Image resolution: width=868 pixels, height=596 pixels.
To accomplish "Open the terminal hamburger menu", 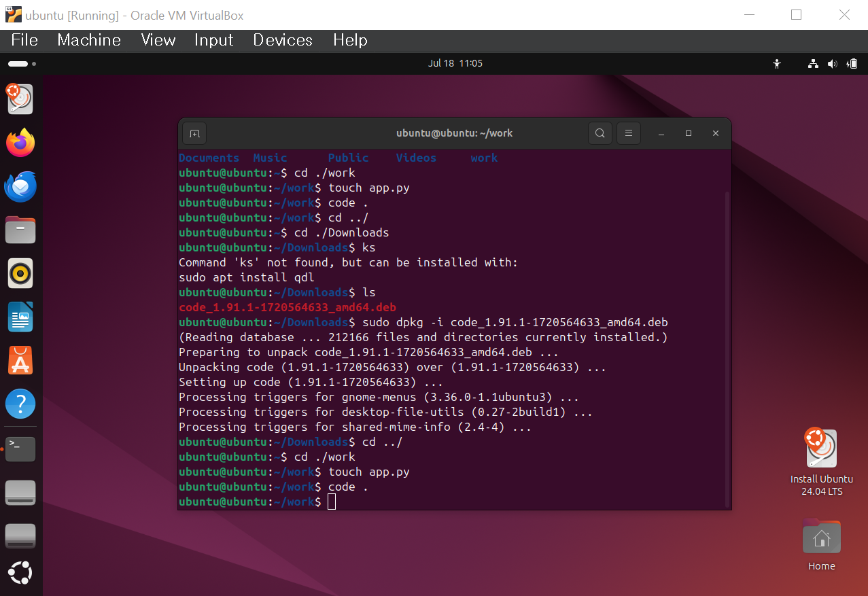I will point(629,133).
